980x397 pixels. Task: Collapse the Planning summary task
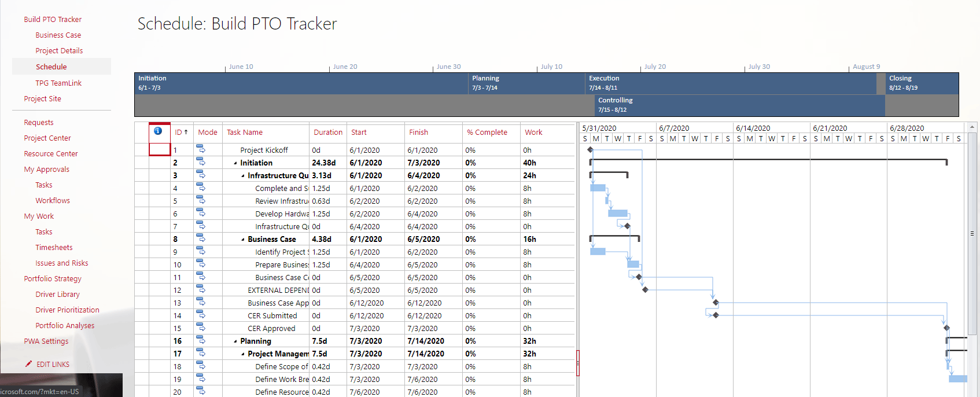click(x=235, y=341)
